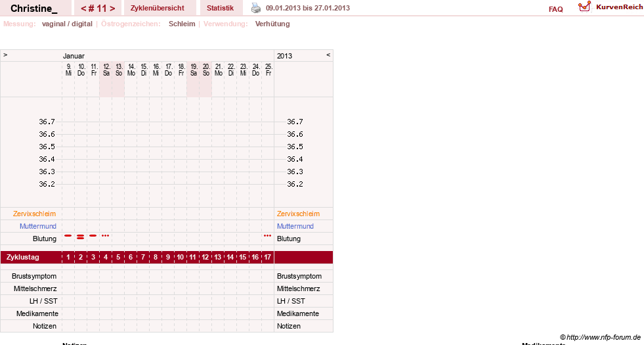
Task: Click left LH / SST row label
Action: point(43,301)
